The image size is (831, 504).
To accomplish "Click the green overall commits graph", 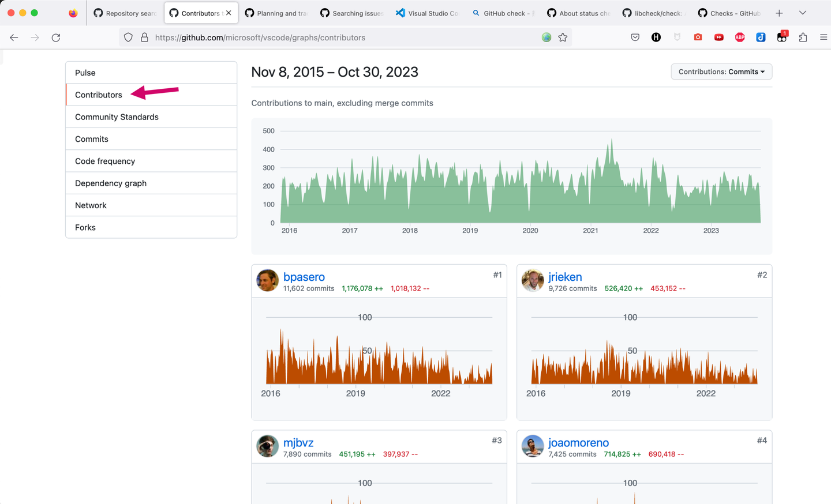I will click(520, 180).
